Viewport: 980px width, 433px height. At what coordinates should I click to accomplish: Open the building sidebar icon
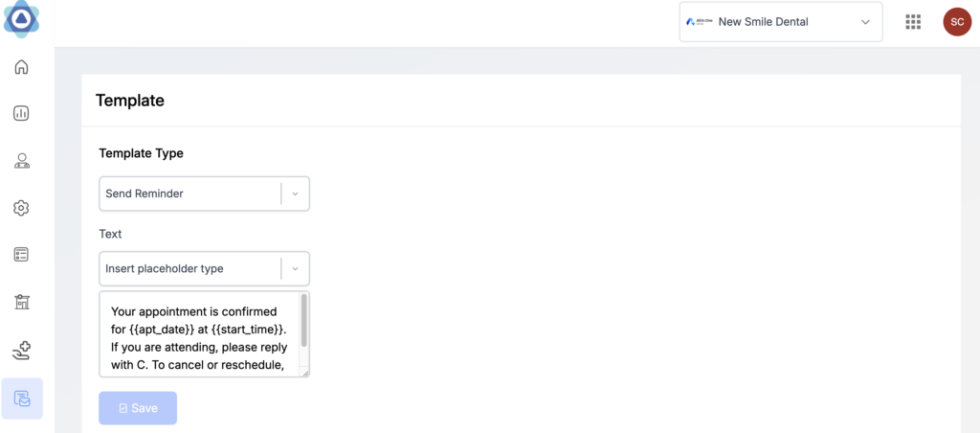(x=21, y=303)
